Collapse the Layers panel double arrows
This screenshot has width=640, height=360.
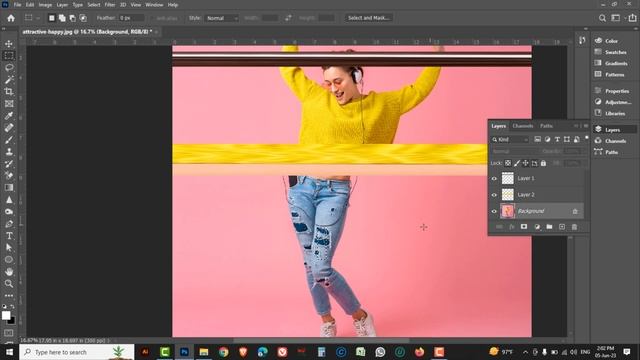[x=576, y=126]
